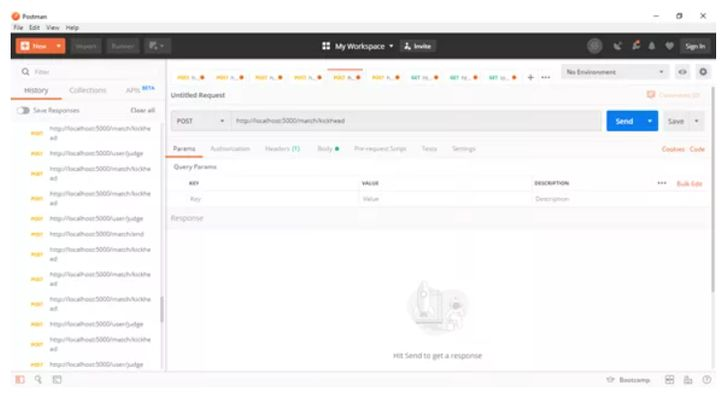Select the Authorization request tab
This screenshot has height=396, width=720.
230,148
